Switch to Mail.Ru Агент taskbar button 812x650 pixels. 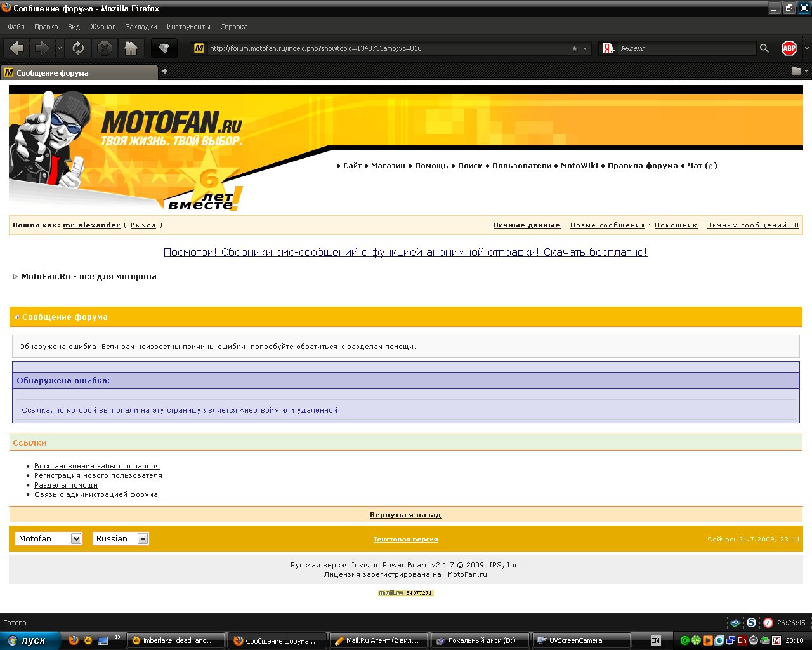379,640
